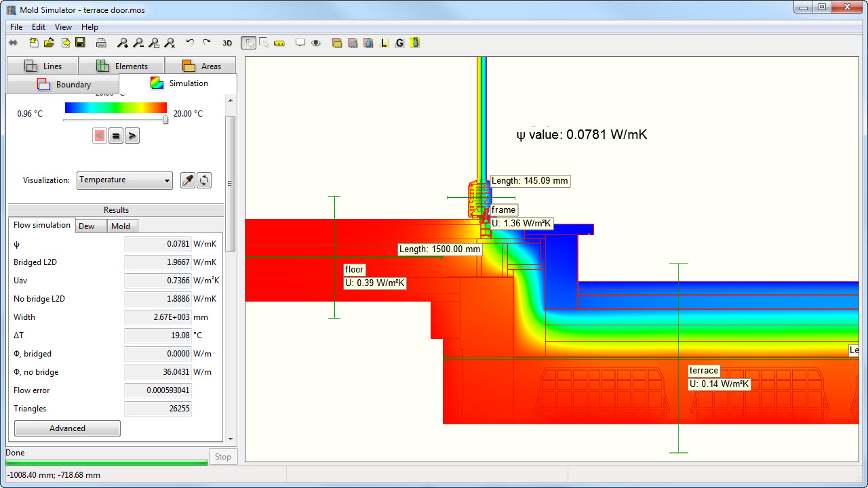868x488 pixels.
Task: Switch to the Boundary tab
Action: (x=63, y=85)
